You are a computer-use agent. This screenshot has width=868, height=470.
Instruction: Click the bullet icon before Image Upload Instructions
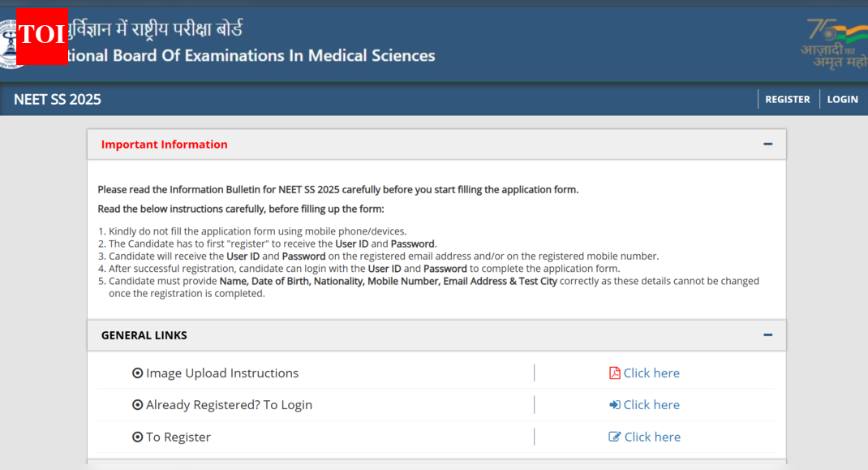click(x=137, y=373)
